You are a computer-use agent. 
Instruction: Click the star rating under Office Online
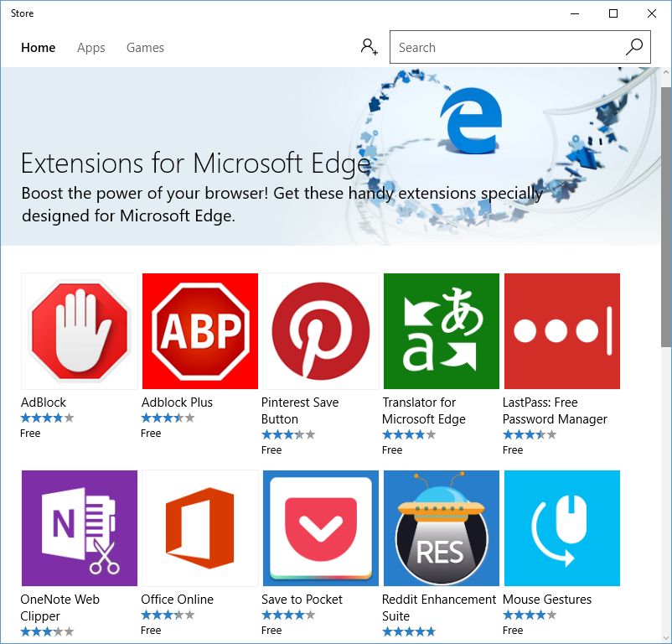pyautogui.click(x=168, y=615)
